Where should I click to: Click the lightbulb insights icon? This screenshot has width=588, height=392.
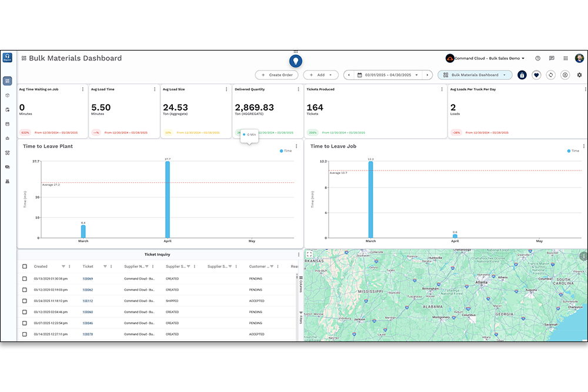point(296,61)
